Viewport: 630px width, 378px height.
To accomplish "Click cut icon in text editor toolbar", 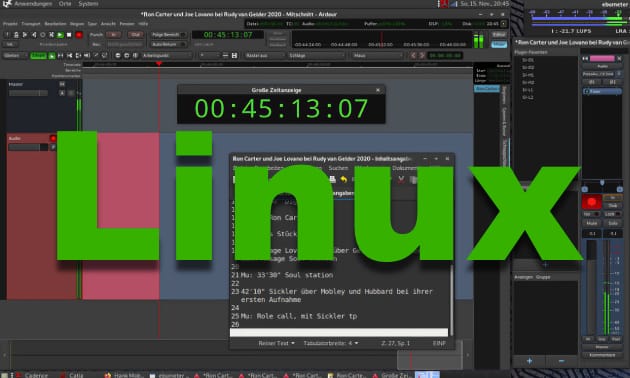I will [x=401, y=180].
